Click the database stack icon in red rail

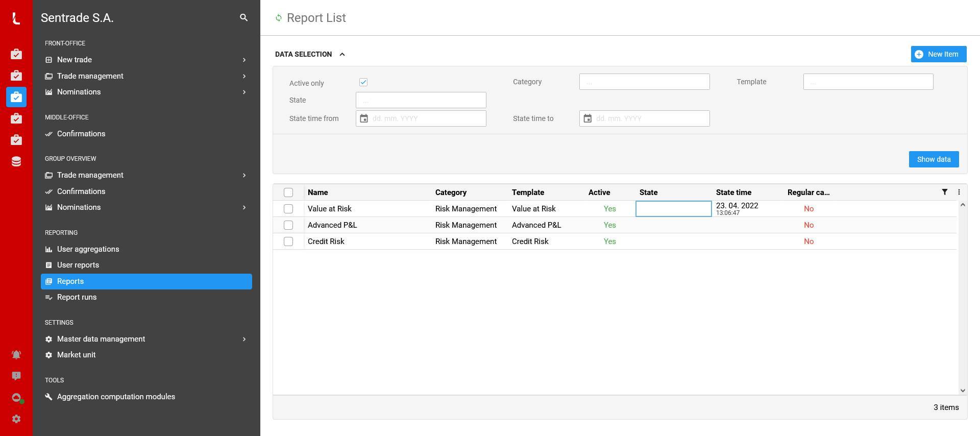(16, 162)
